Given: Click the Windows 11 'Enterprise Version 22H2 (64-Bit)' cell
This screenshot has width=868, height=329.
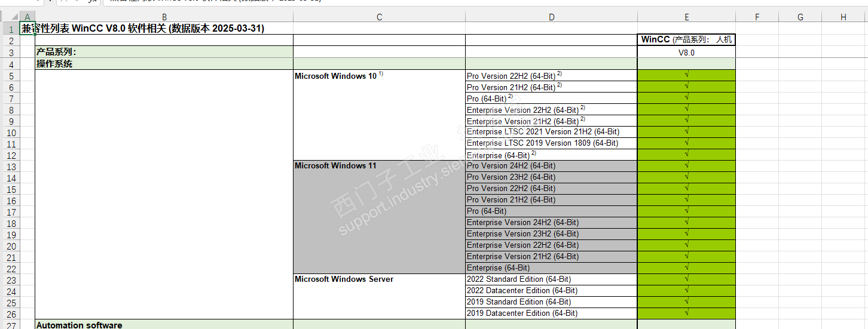Looking at the screenshot, I should pos(551,245).
